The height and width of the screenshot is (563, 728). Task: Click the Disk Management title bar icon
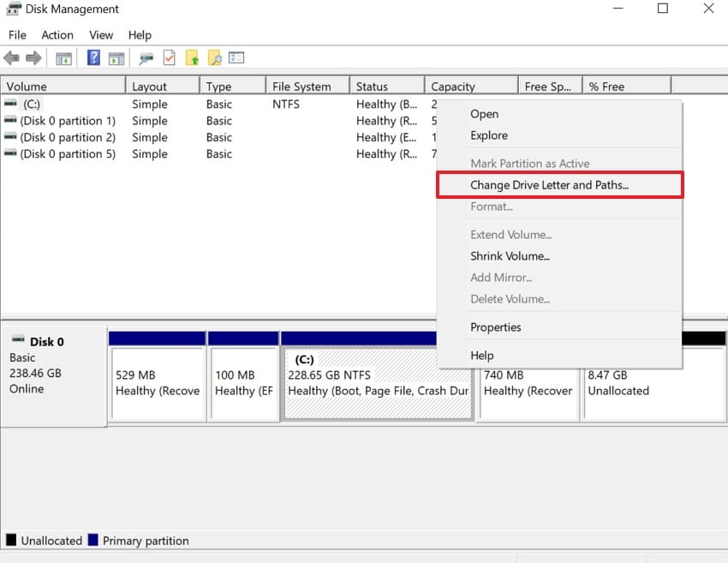[14, 9]
